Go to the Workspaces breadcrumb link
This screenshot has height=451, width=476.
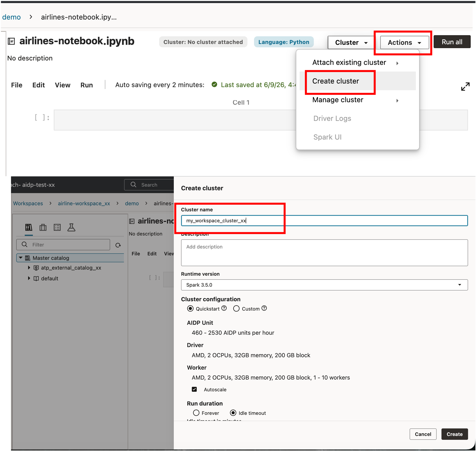(x=28, y=203)
